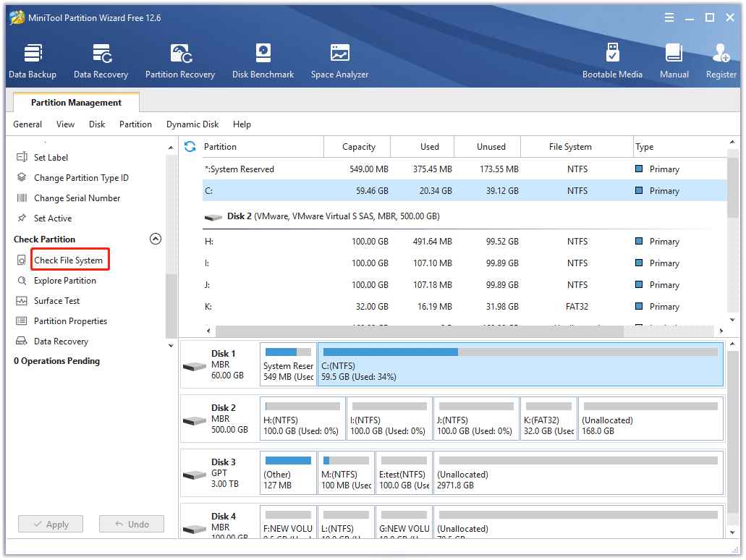
Task: Click the Surface Test icon
Action: (22, 301)
